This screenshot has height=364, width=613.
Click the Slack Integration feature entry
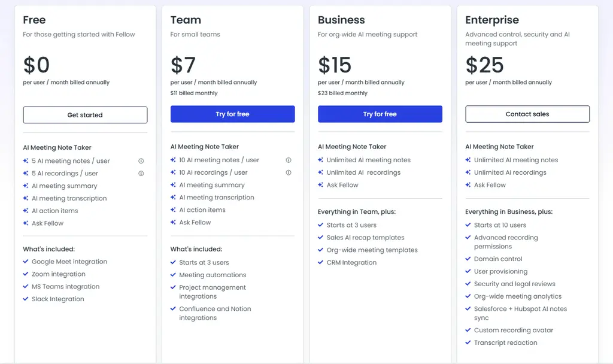pyautogui.click(x=57, y=299)
